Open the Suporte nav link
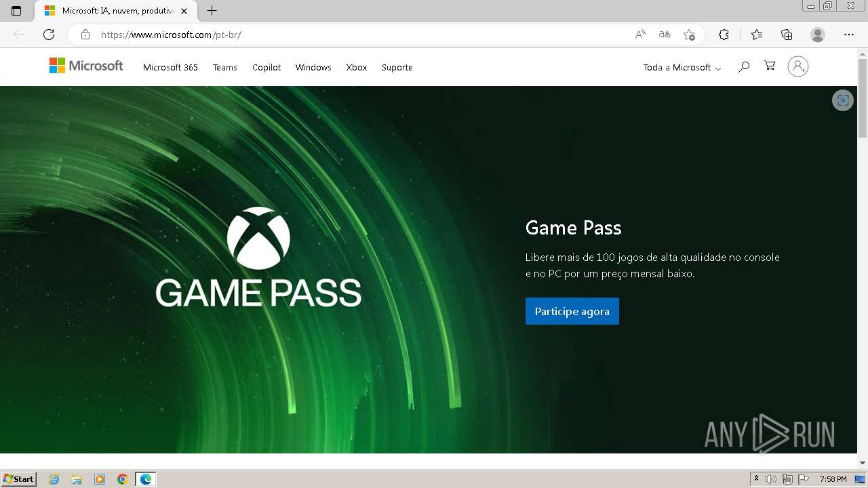 tap(397, 67)
